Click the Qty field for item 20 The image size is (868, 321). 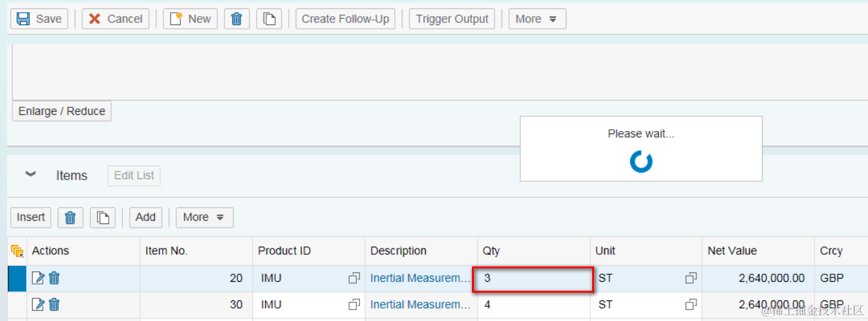tap(533, 279)
